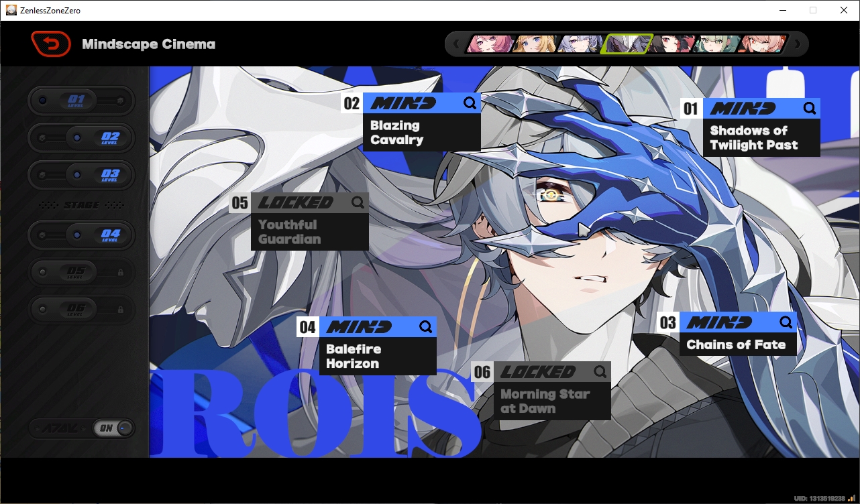Open Morning Star at Dawn magnifier icon
860x504 pixels.
[x=600, y=372]
